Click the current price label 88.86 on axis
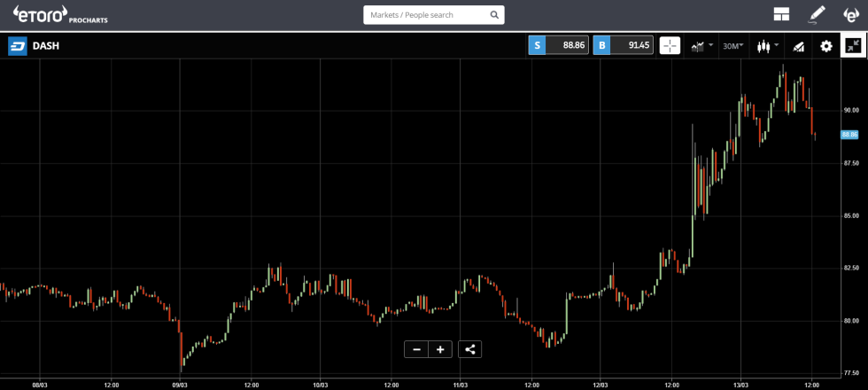 849,135
